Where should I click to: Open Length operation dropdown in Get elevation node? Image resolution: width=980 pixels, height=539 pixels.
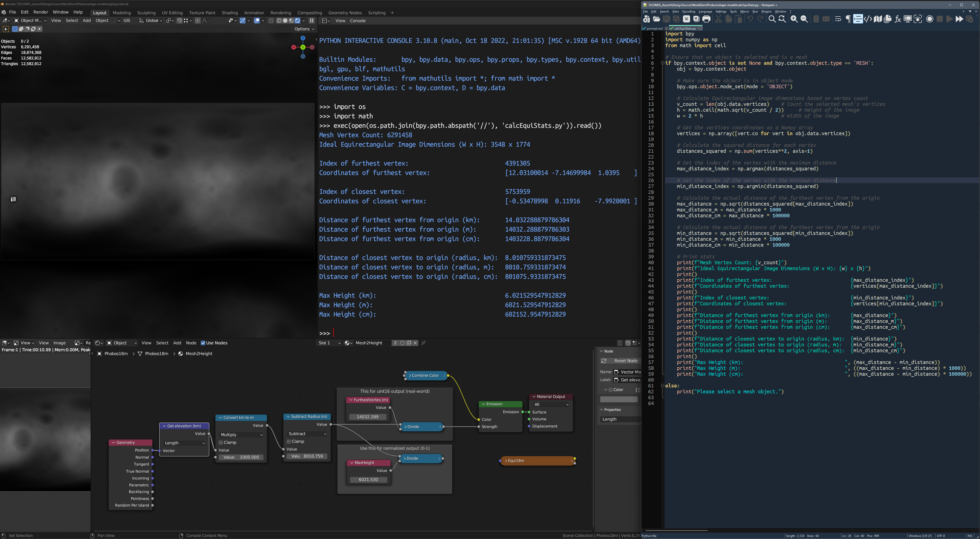click(x=185, y=443)
